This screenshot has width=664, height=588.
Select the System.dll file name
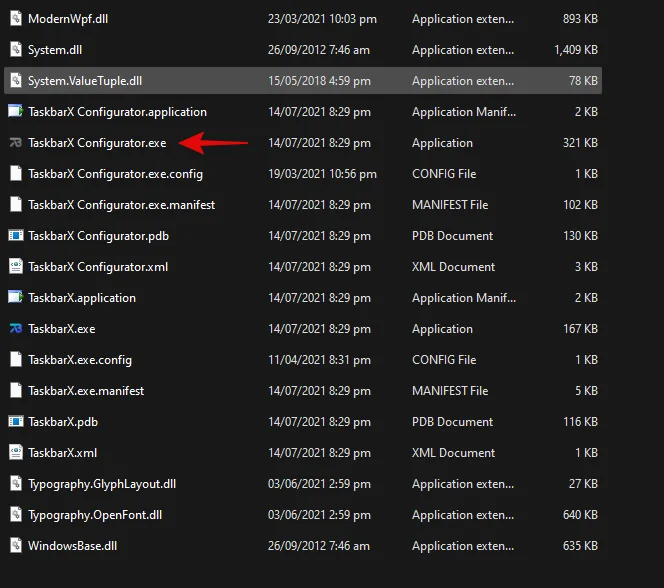[x=55, y=50]
